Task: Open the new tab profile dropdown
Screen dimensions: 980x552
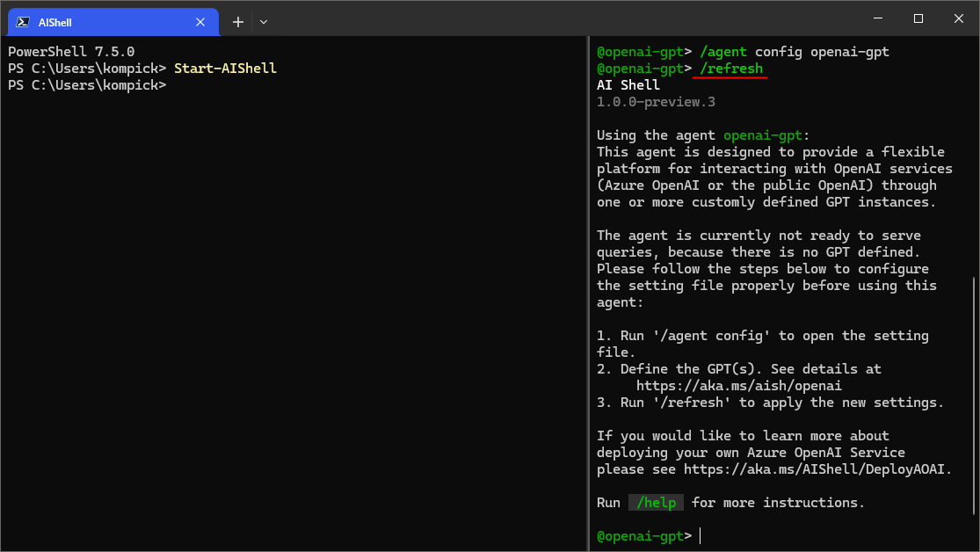Action: 264,22
